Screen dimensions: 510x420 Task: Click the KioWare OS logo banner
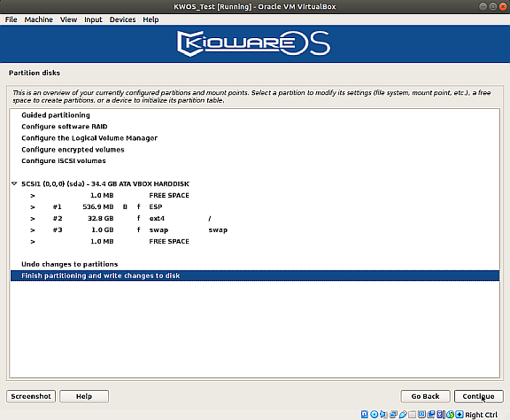click(254, 43)
